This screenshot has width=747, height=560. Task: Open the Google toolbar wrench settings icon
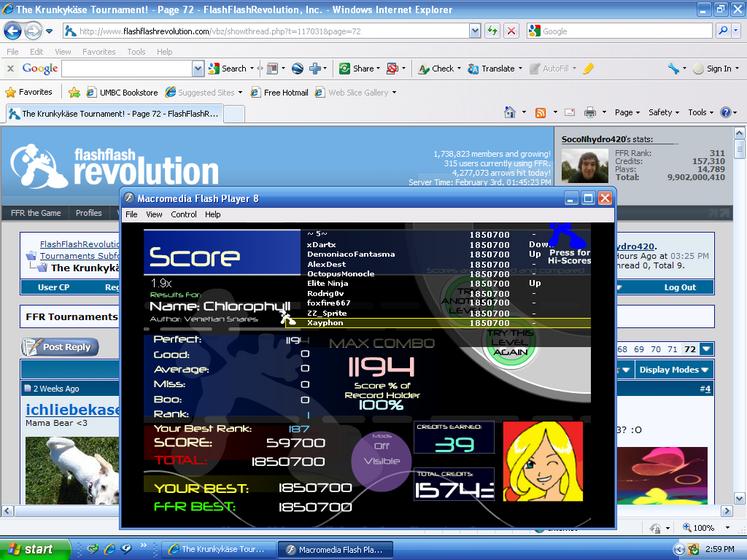673,69
